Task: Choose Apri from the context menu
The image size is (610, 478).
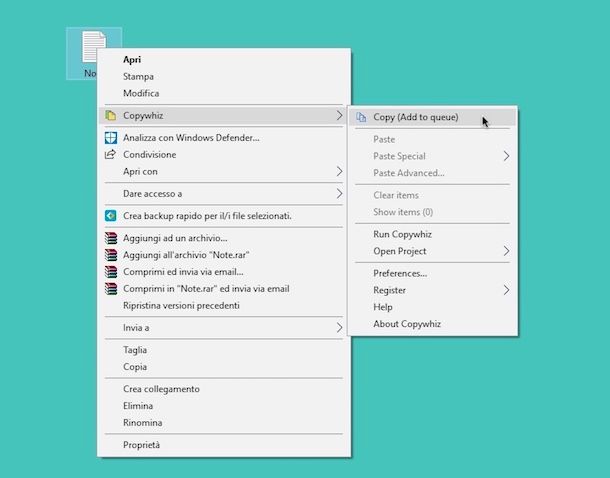Action: tap(224, 60)
